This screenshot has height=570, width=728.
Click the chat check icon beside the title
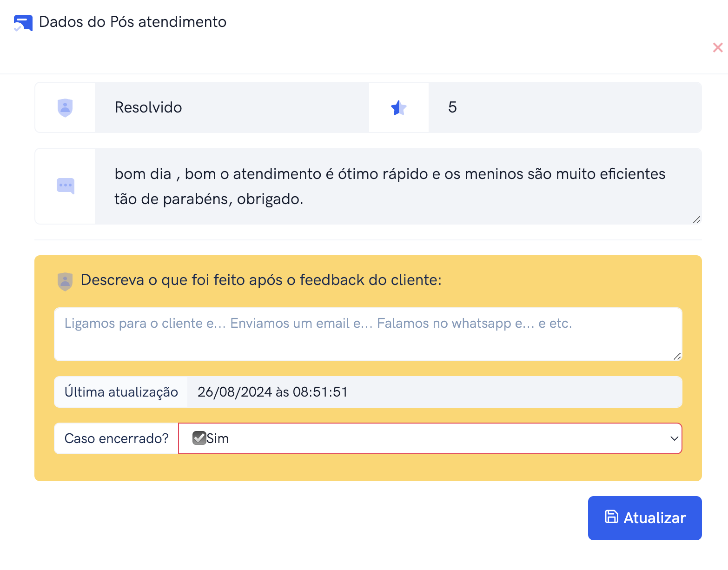point(23,23)
